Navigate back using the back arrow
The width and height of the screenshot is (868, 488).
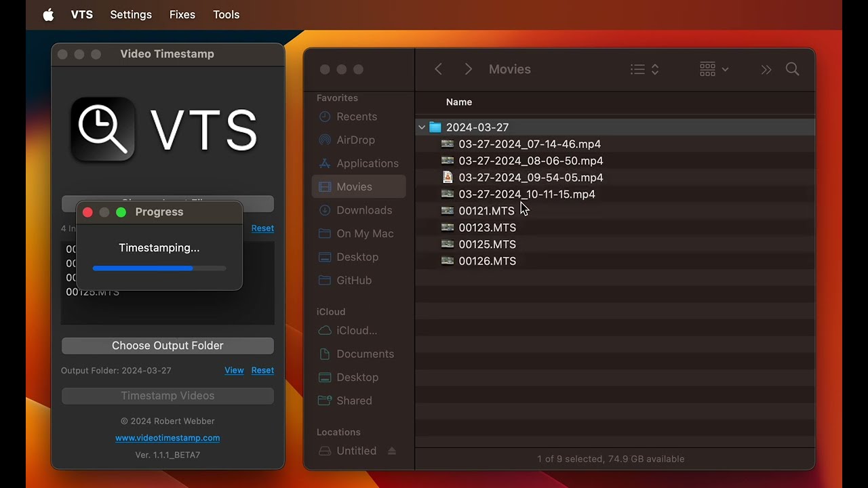[x=438, y=68]
